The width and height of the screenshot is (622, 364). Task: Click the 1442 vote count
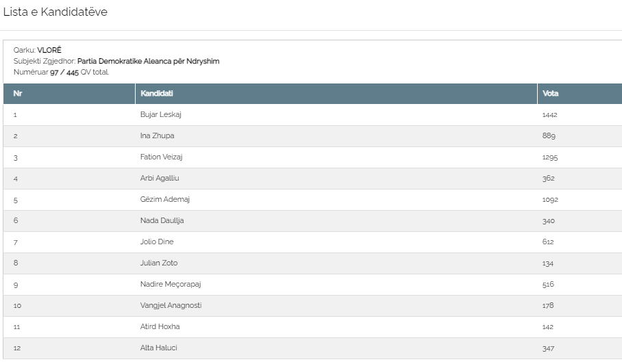click(550, 115)
